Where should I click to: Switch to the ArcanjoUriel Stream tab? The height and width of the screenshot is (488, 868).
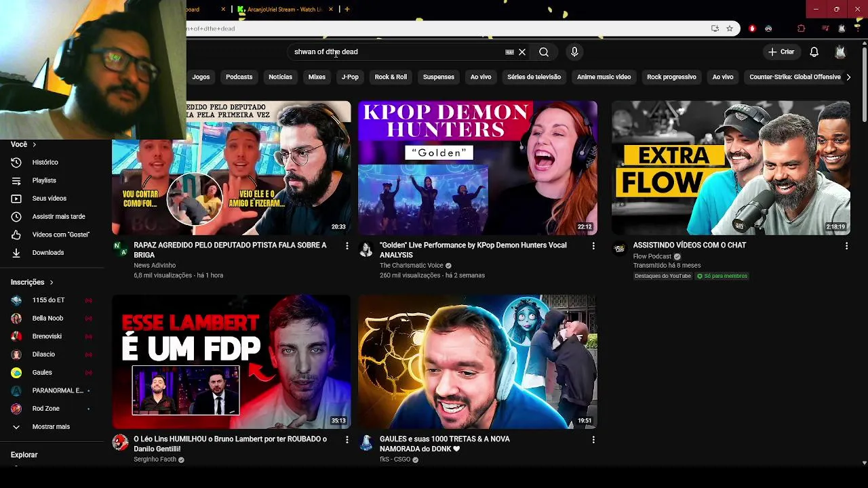[x=284, y=9]
